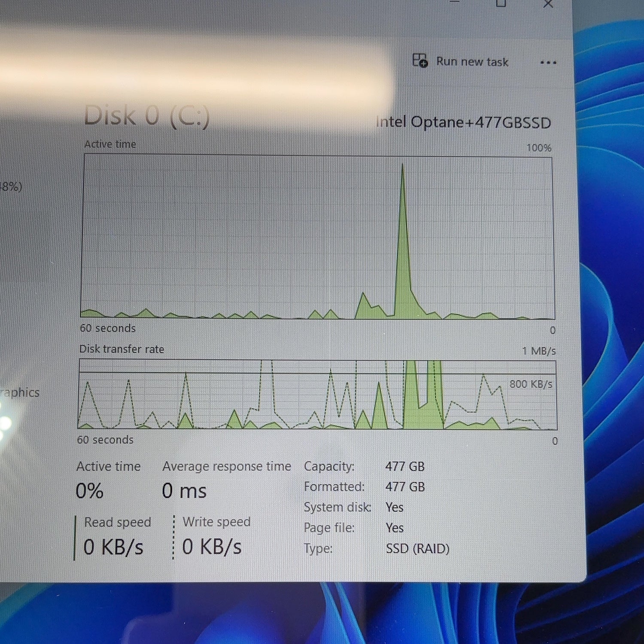Select the Disk 0 (C:) heading

[x=146, y=116]
